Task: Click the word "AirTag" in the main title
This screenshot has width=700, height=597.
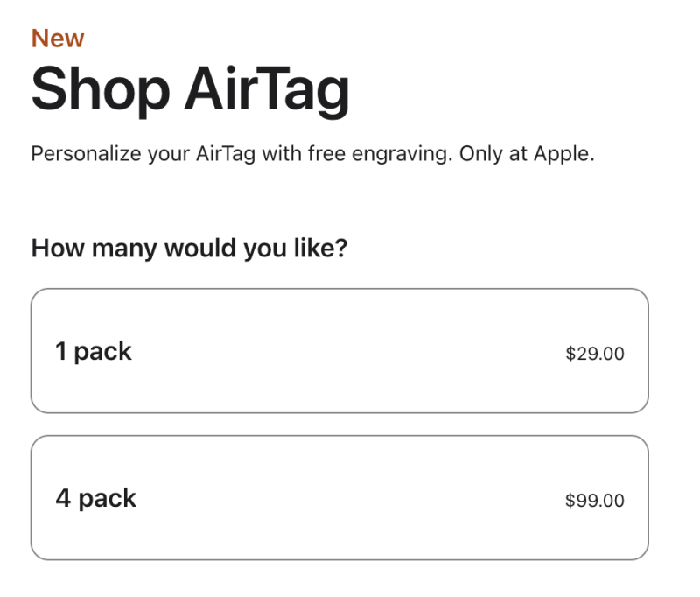Action: (x=265, y=88)
